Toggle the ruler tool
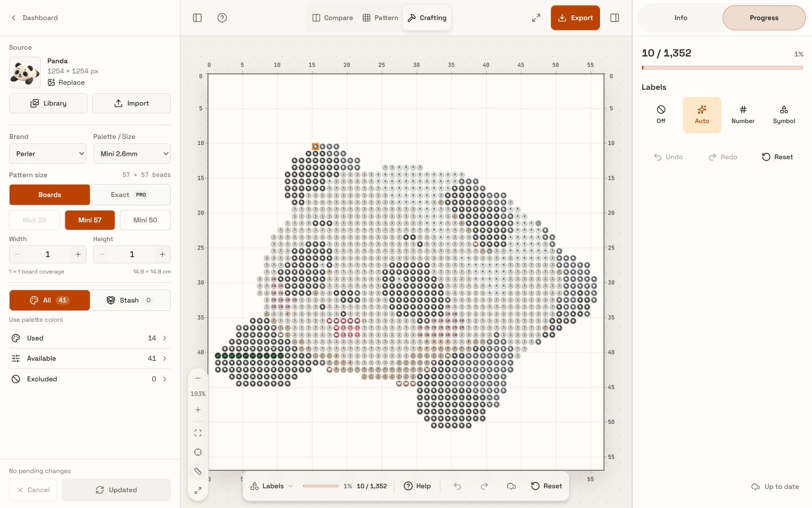The height and width of the screenshot is (508, 812). pyautogui.click(x=198, y=471)
